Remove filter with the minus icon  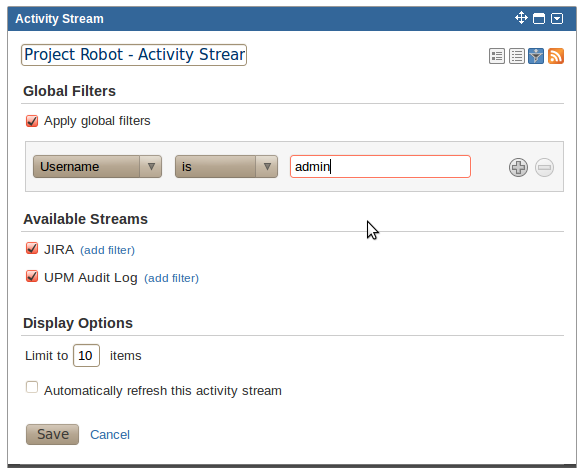coord(545,167)
